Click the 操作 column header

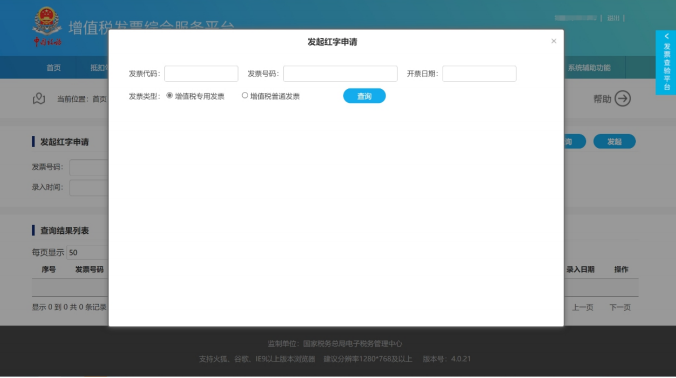pyautogui.click(x=621, y=269)
